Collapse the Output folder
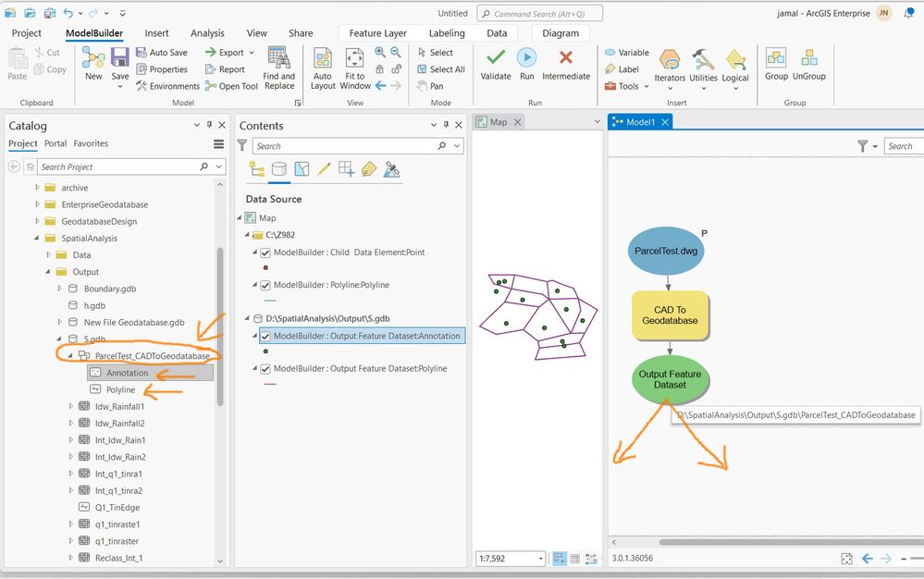The height and width of the screenshot is (579, 924). point(48,272)
